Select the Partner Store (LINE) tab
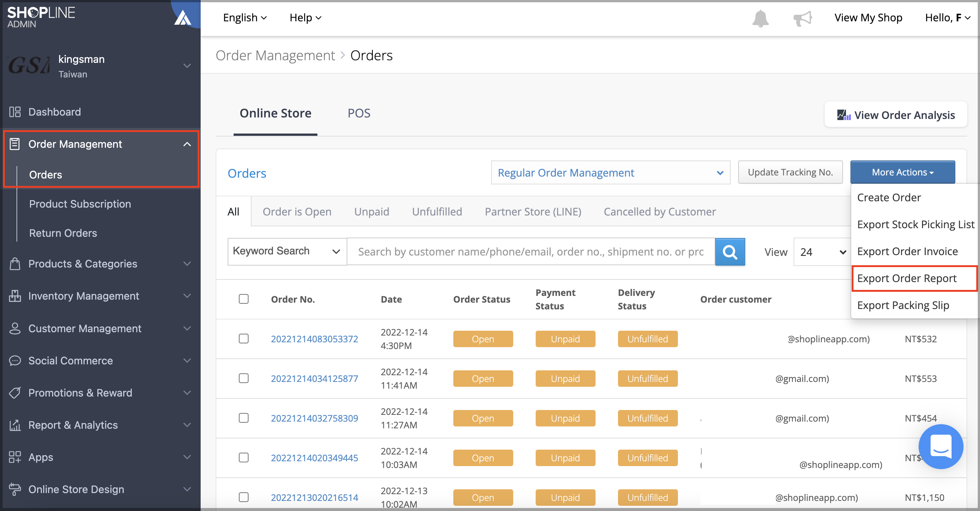Screen dimensions: 980x511 coord(533,211)
